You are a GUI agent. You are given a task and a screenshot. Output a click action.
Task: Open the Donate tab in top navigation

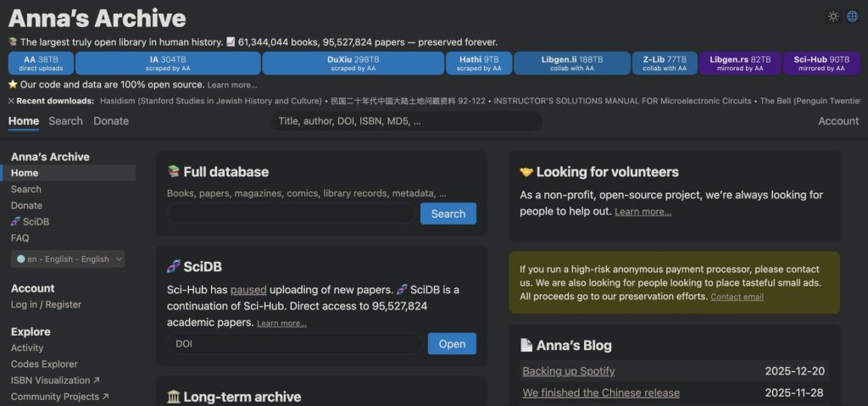(x=111, y=121)
